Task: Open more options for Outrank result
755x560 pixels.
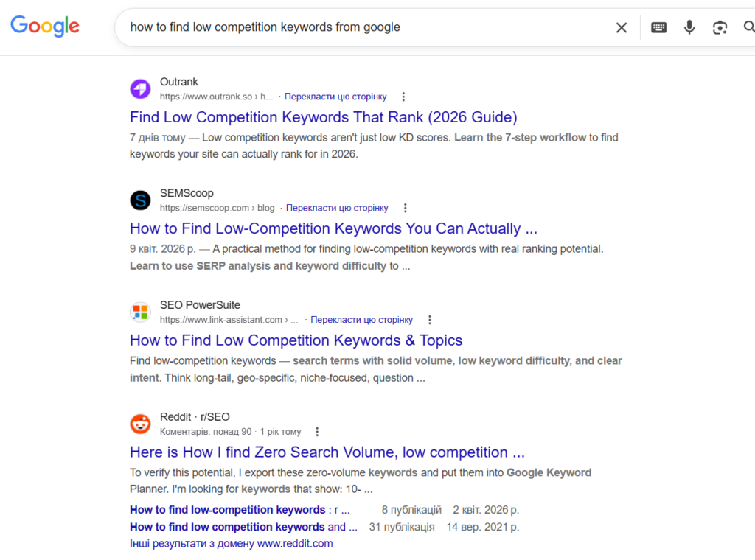Action: 403,97
